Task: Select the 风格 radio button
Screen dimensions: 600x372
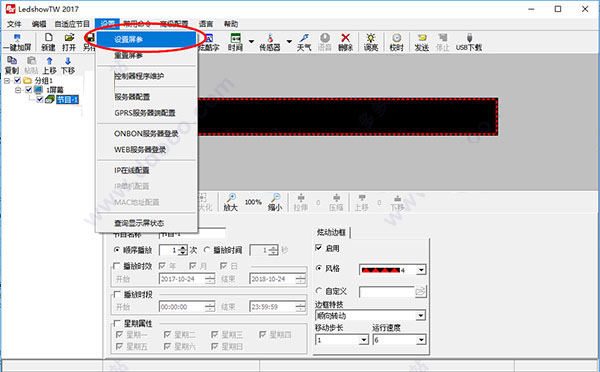Action: (318, 268)
